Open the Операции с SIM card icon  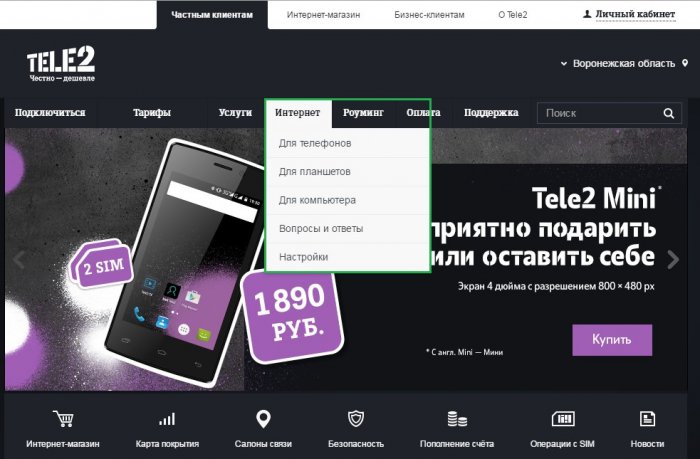coord(563,419)
